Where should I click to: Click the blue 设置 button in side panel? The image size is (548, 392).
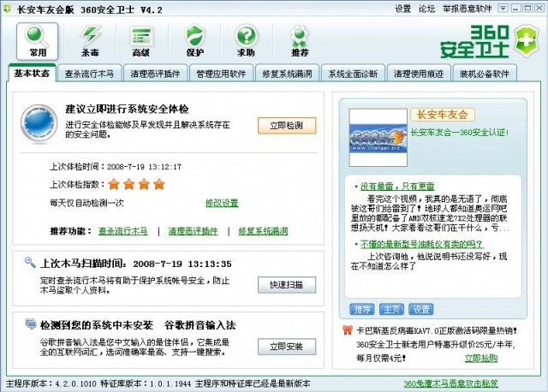(421, 309)
